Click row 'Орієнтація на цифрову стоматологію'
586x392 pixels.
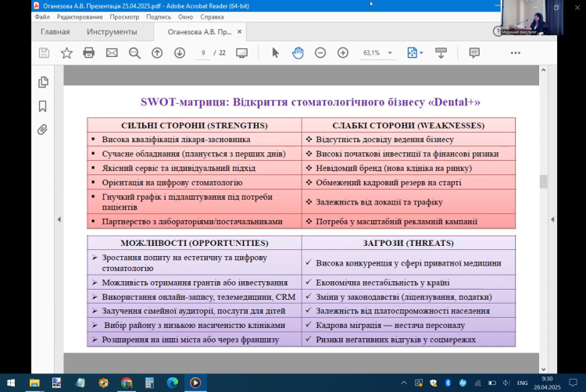[195, 183]
